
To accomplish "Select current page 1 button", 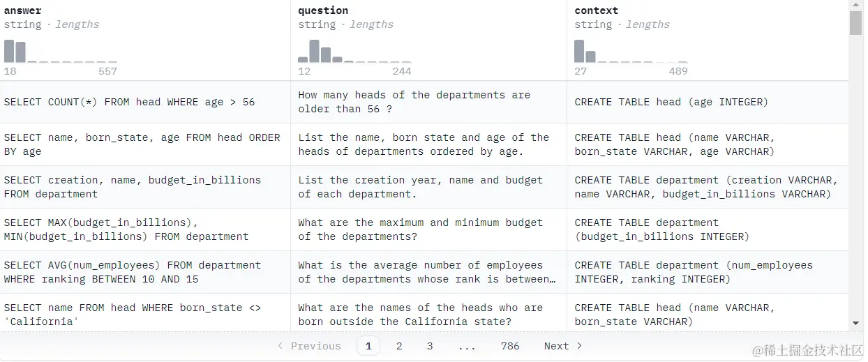I will click(x=368, y=346).
